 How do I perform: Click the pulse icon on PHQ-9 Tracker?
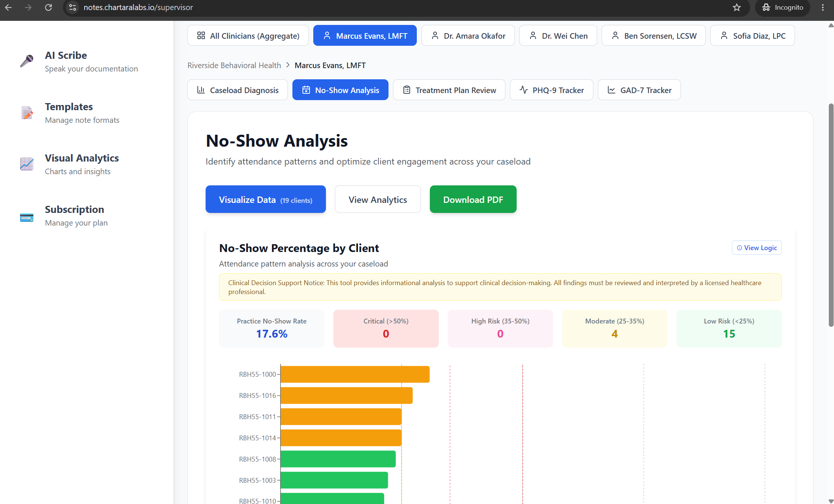[x=524, y=90]
